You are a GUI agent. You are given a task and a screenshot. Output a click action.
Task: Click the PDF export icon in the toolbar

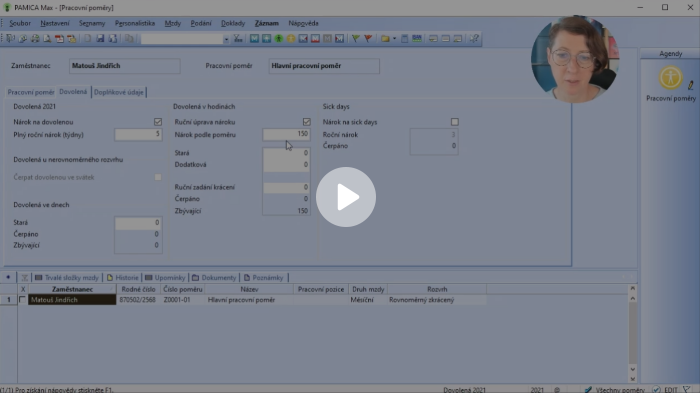pyautogui.click(x=59, y=39)
